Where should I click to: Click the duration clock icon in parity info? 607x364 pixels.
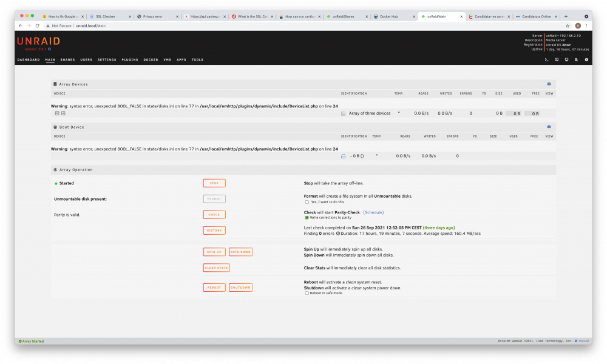pos(337,234)
